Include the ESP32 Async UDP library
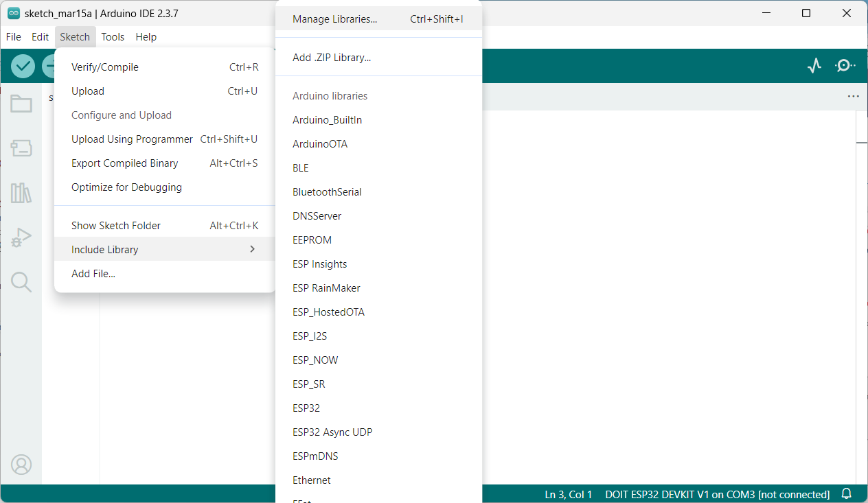Viewport: 868px width, 503px height. (378, 432)
